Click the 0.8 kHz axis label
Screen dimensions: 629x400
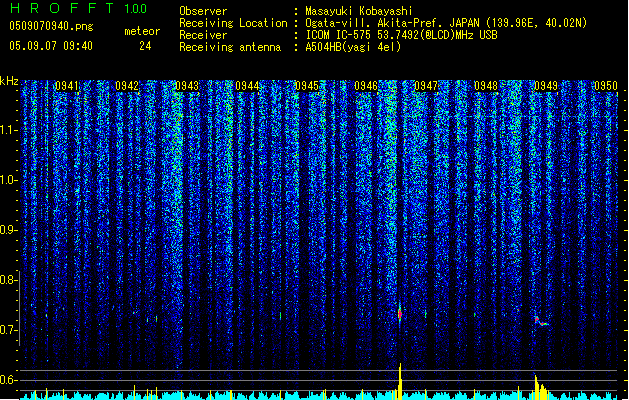pyautogui.click(x=8, y=280)
